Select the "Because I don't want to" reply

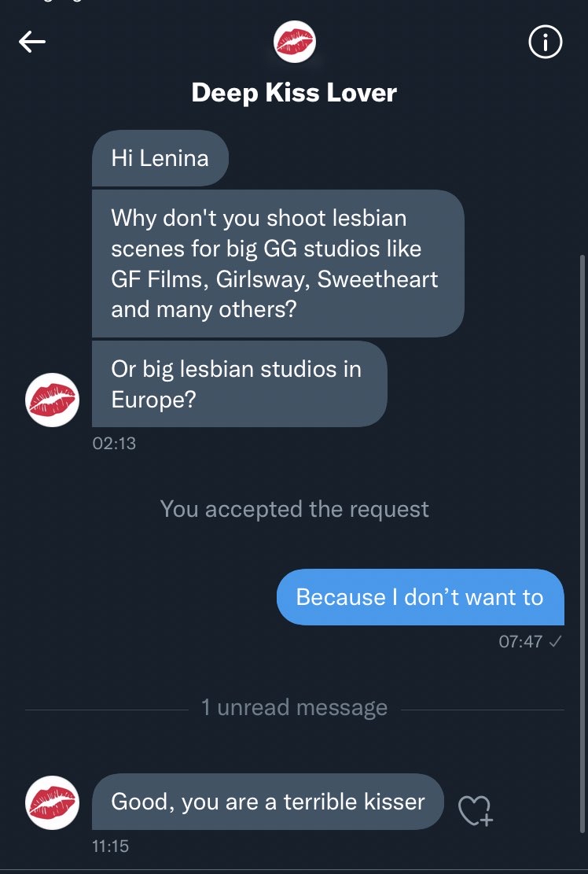pyautogui.click(x=420, y=597)
